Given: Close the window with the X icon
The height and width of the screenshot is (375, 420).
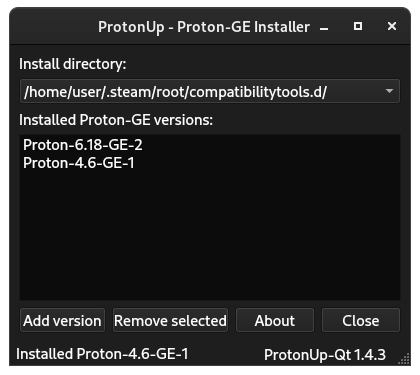Looking at the screenshot, I should click(x=392, y=26).
